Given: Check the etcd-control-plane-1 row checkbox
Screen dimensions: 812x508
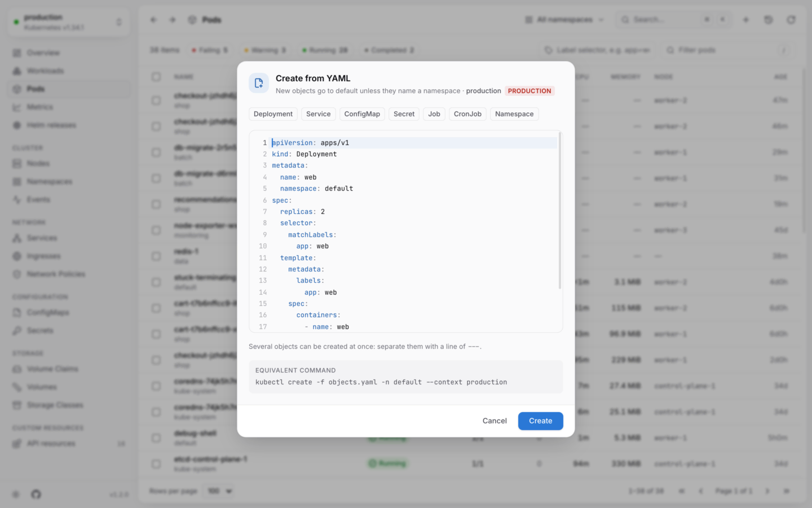Looking at the screenshot, I should [x=156, y=464].
